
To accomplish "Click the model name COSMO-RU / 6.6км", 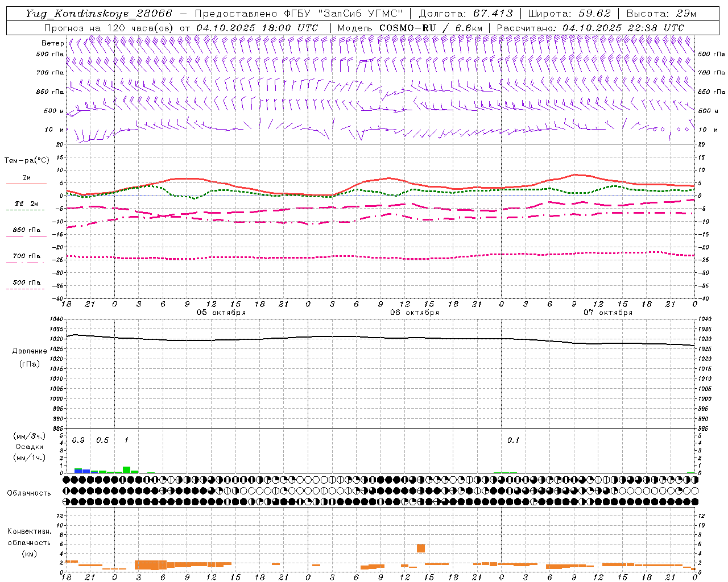I will [x=431, y=28].
